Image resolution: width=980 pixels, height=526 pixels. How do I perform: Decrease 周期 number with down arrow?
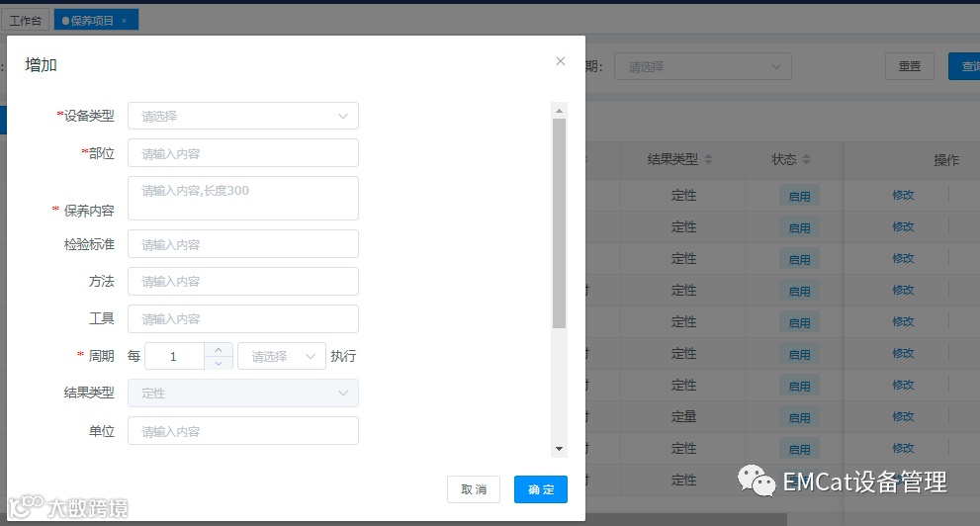(x=219, y=363)
